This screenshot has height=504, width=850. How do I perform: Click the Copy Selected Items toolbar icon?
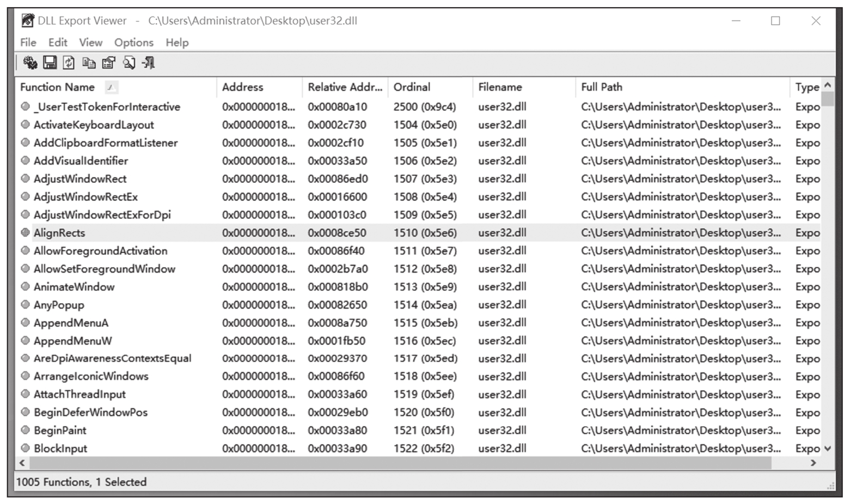click(x=89, y=63)
